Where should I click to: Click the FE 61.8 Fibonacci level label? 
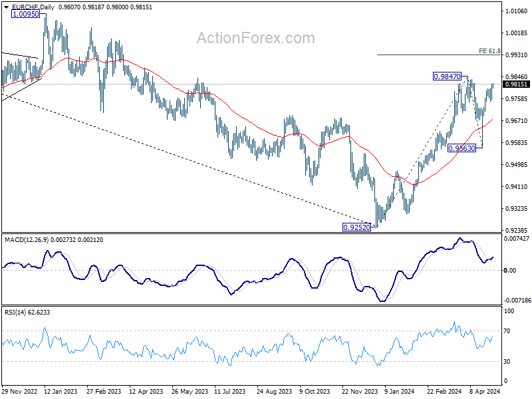pos(489,51)
